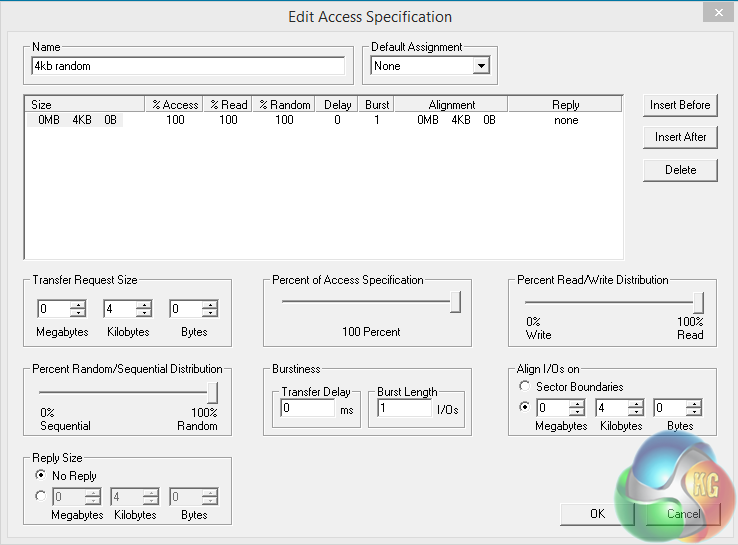Click Percent of Access Specification slider handle
The width and height of the screenshot is (738, 545).
[x=455, y=302]
